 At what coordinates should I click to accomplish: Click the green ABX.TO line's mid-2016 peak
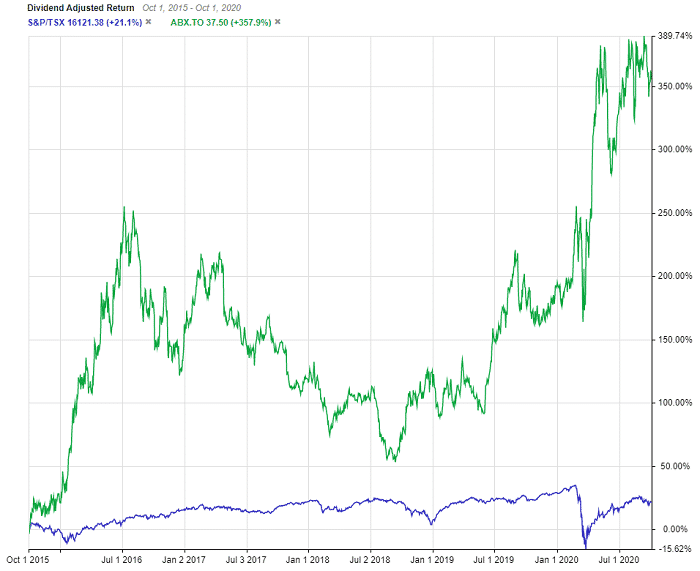pos(124,209)
